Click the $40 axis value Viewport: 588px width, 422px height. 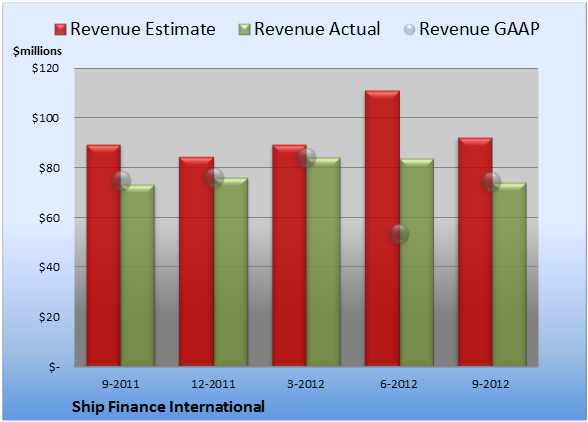click(x=49, y=267)
